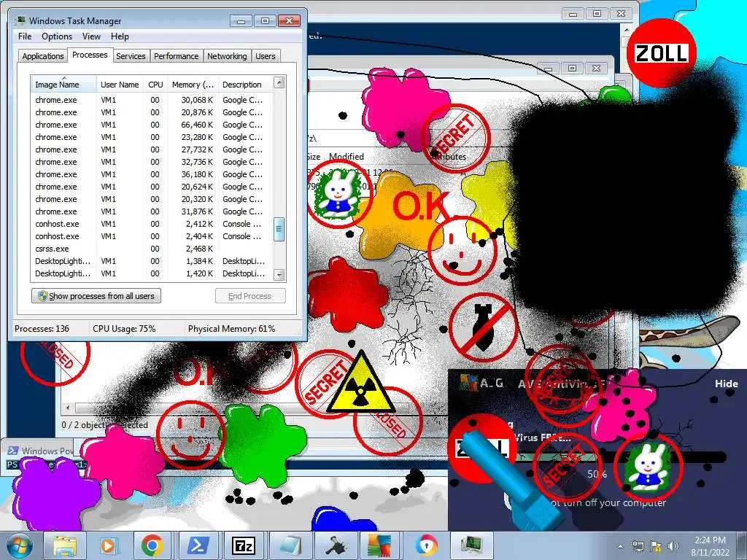The image size is (747, 560).
Task: Select chrome.exe row using 32,736 K
Action: (152, 162)
